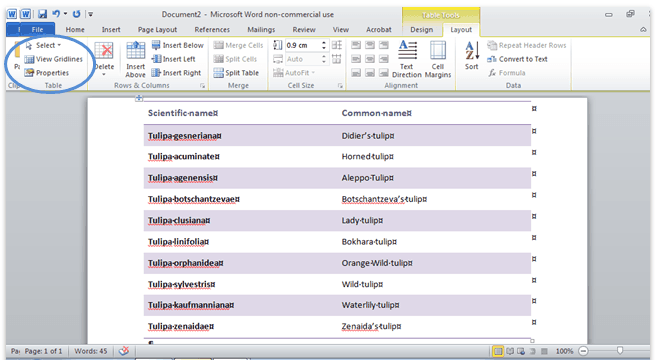Switch to the View tab

[340, 30]
